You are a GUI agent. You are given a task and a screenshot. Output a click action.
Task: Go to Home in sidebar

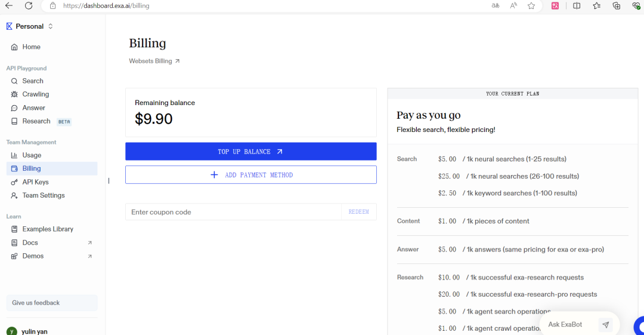point(52,47)
